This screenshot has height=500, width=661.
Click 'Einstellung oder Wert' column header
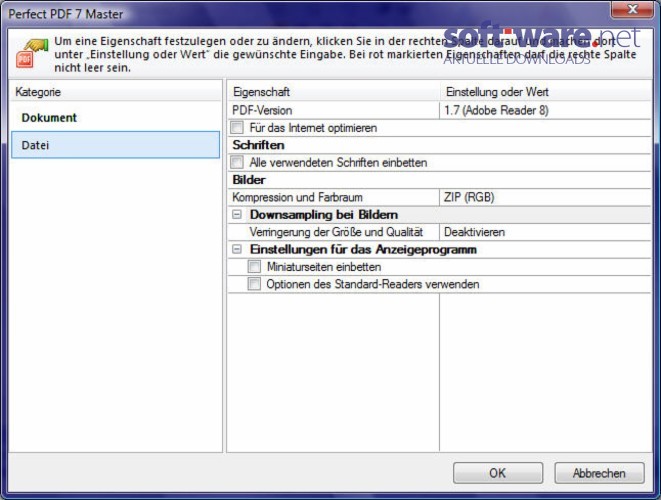pyautogui.click(x=545, y=92)
